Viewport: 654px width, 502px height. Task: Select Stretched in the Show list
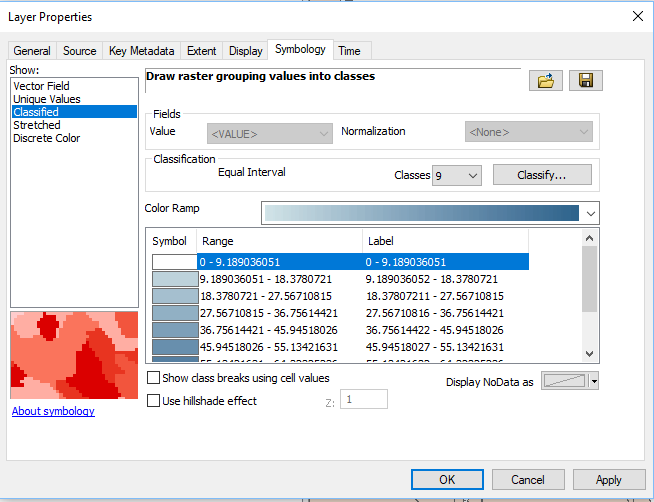click(x=37, y=125)
